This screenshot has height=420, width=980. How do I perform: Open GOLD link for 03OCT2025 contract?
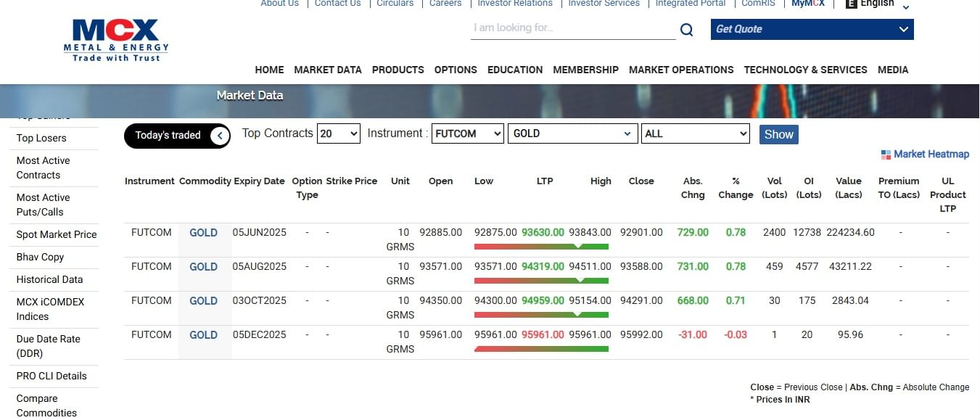coord(203,301)
